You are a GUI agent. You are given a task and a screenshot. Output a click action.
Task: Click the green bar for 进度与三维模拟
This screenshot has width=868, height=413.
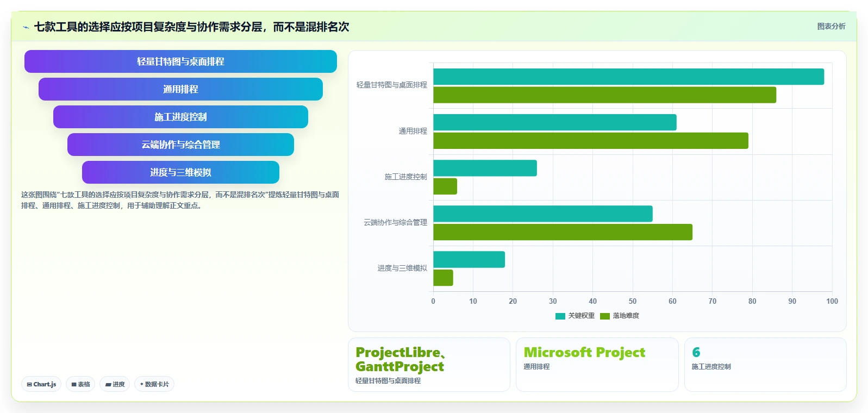point(443,278)
